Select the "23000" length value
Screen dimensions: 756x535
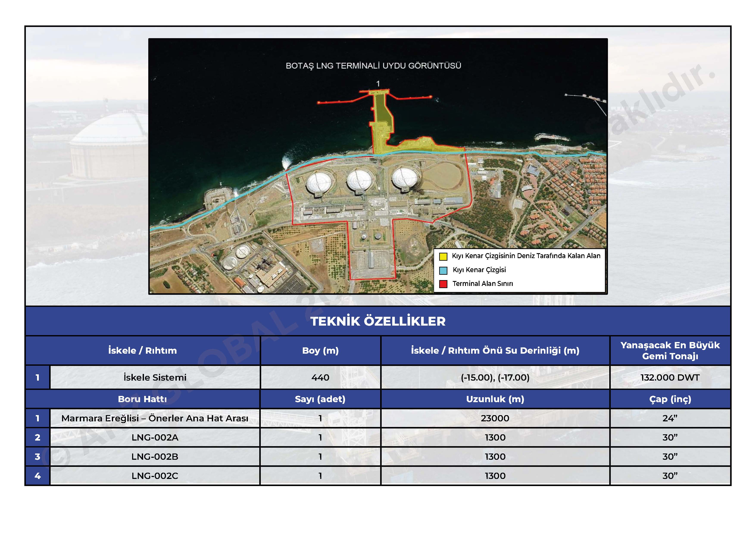[x=495, y=418]
